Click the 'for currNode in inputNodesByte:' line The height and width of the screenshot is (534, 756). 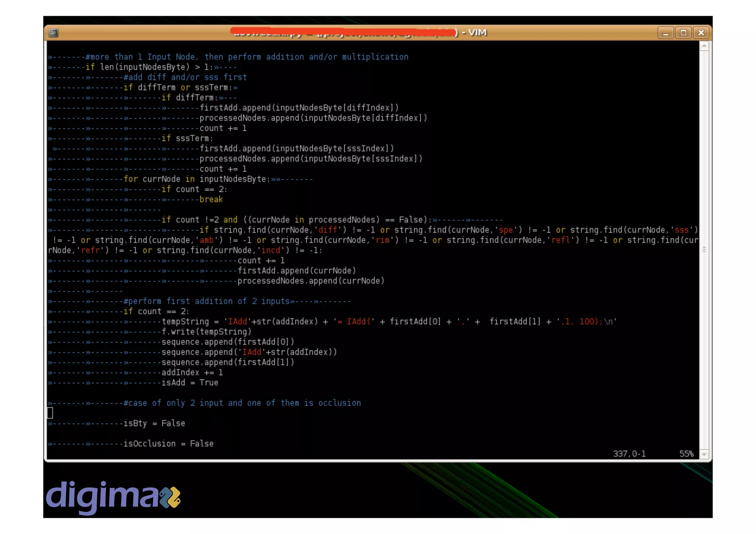coord(197,179)
